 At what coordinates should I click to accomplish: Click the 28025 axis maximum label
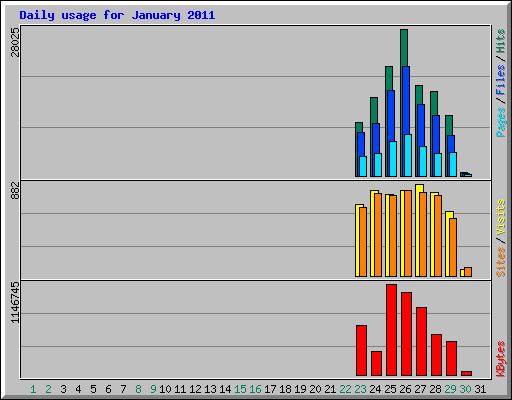(15, 42)
